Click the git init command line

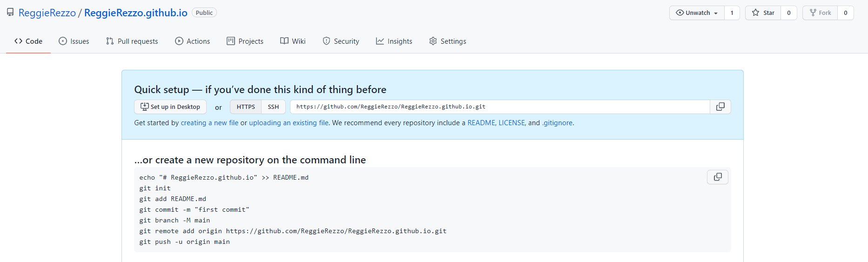click(x=155, y=188)
